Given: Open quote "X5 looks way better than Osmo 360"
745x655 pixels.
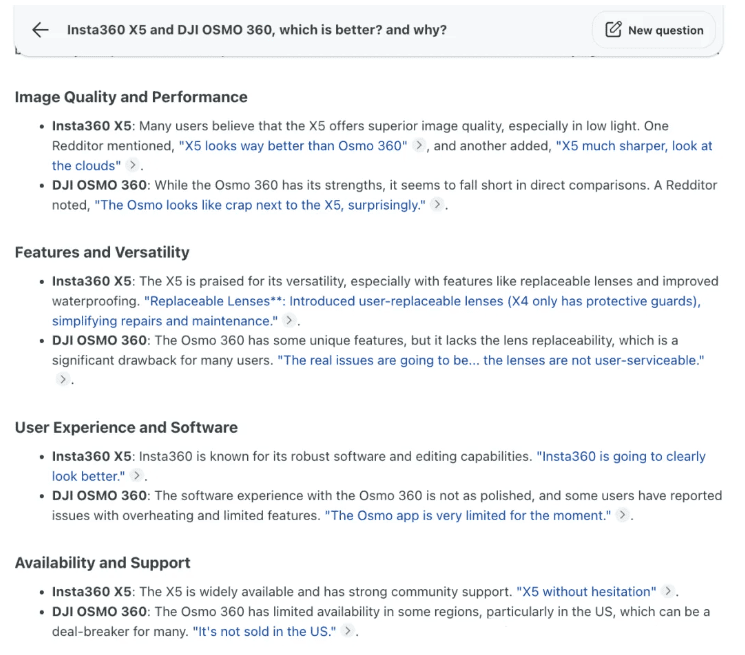Looking at the screenshot, I should (293, 146).
